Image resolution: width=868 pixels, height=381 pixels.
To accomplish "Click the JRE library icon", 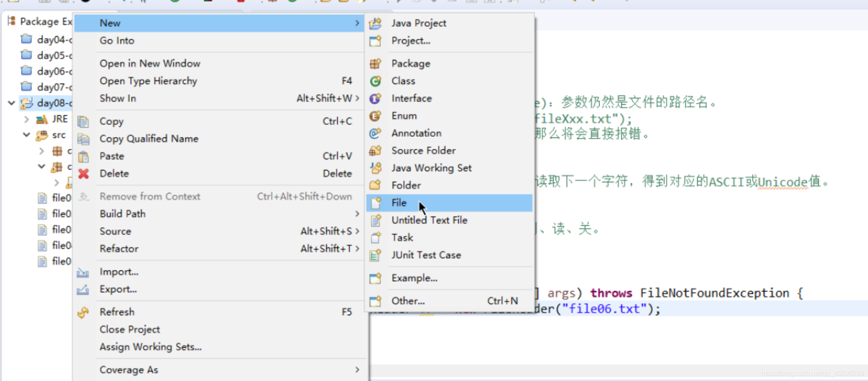I will click(41, 119).
